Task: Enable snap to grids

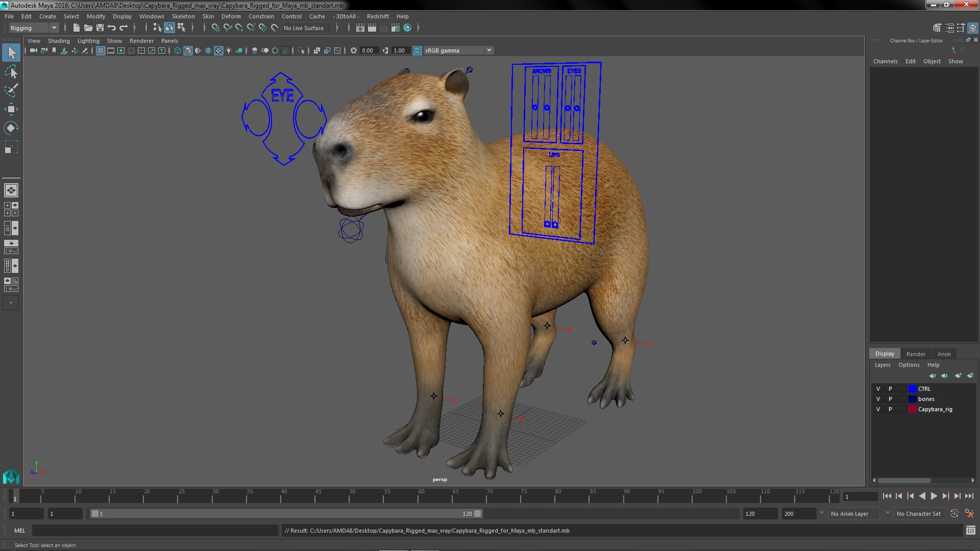Action: 216,28
